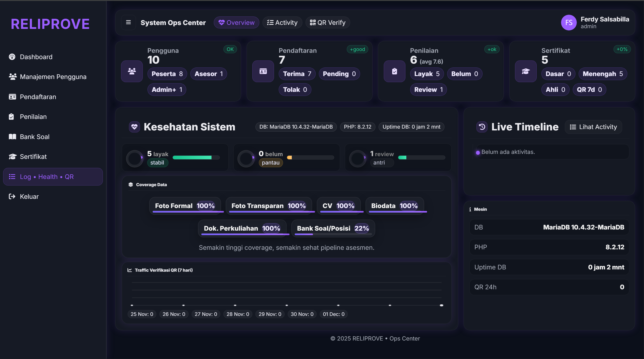Click the Uptime DB header badge
Screen dimensions: 644x359
[412, 127]
